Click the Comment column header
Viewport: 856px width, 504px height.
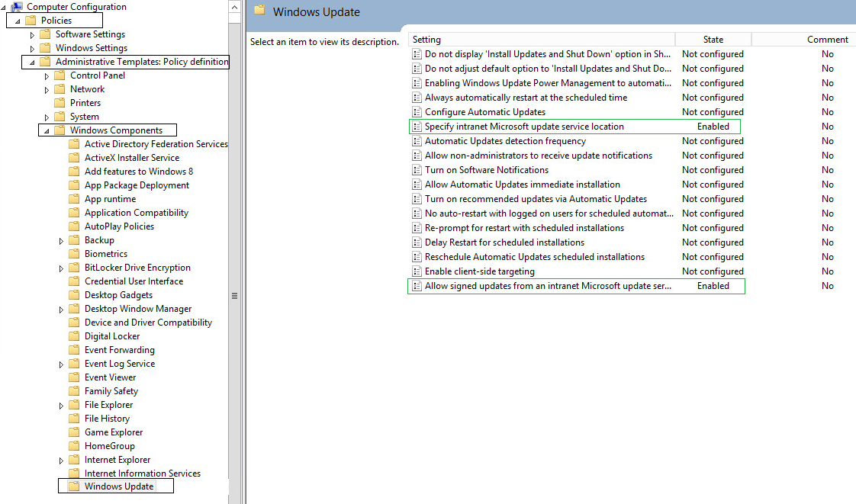(827, 40)
